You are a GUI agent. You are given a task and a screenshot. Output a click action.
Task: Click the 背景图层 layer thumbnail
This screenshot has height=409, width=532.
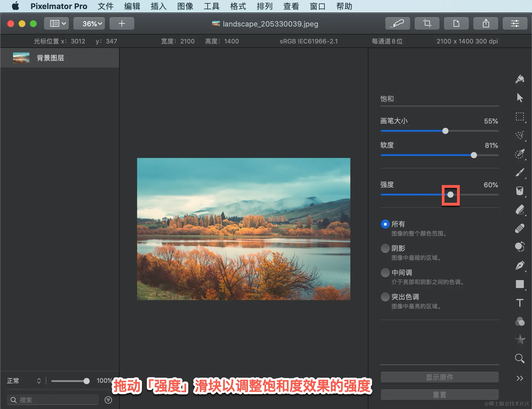(x=21, y=58)
